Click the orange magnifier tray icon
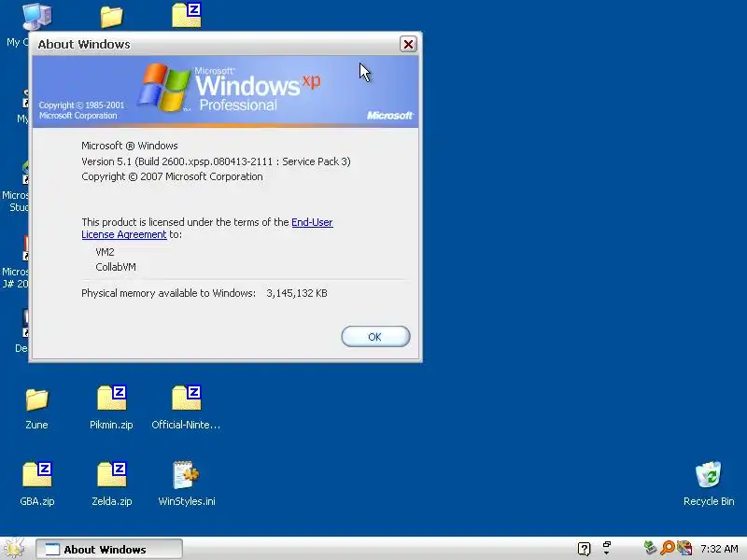Screen dimensions: 747x560 click(668, 548)
